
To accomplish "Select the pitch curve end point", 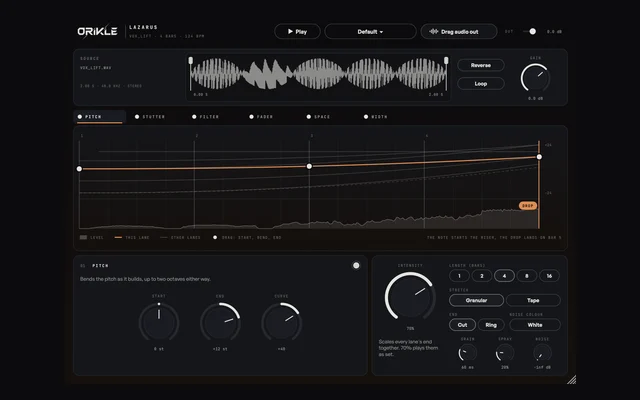I will 539,157.
